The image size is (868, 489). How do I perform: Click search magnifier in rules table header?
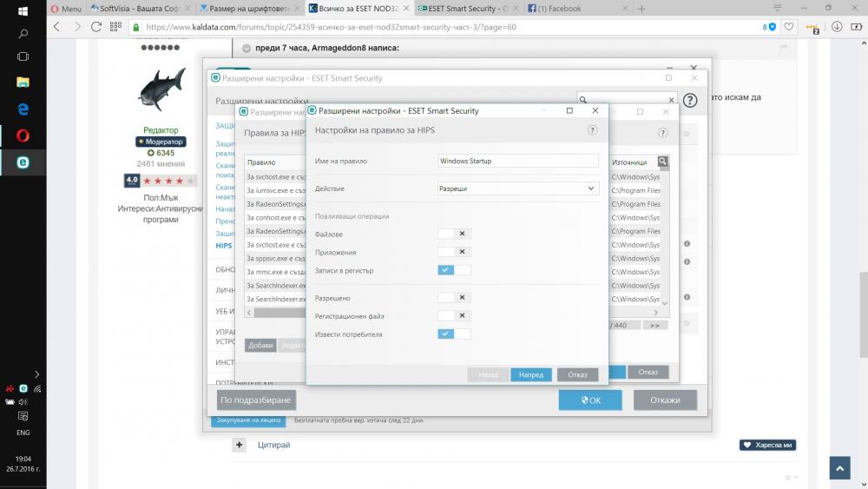click(662, 162)
